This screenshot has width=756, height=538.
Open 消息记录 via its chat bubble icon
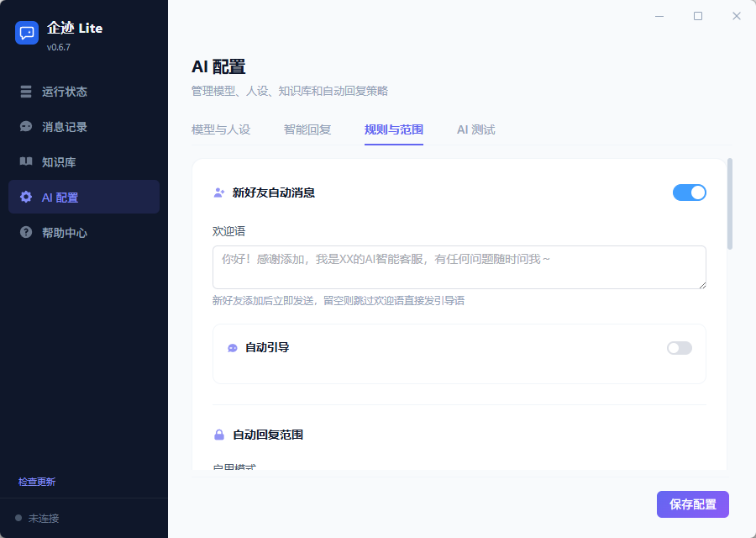(x=25, y=127)
